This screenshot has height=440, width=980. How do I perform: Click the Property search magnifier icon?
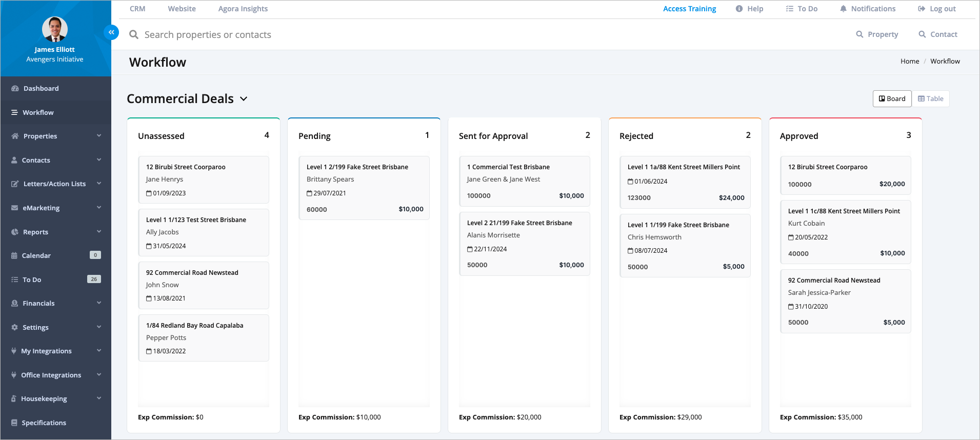[859, 34]
